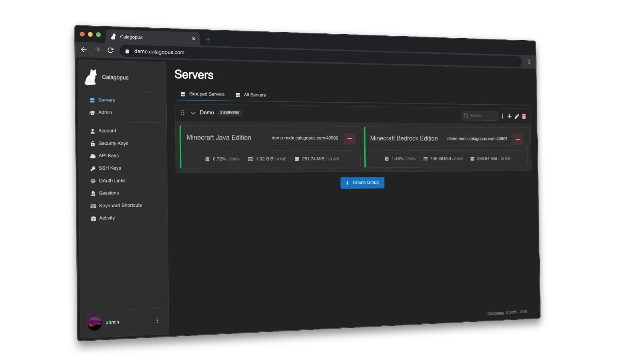Click the Activity briefcase icon

click(93, 218)
